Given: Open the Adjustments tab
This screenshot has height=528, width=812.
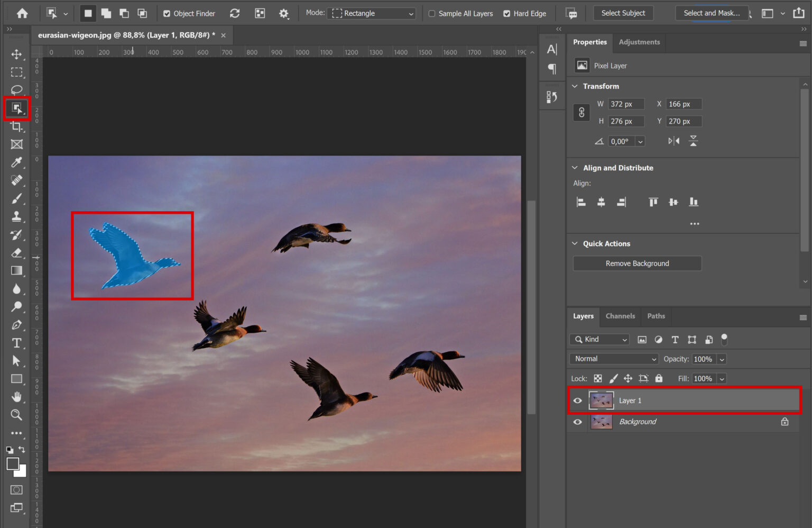Looking at the screenshot, I should coord(639,42).
